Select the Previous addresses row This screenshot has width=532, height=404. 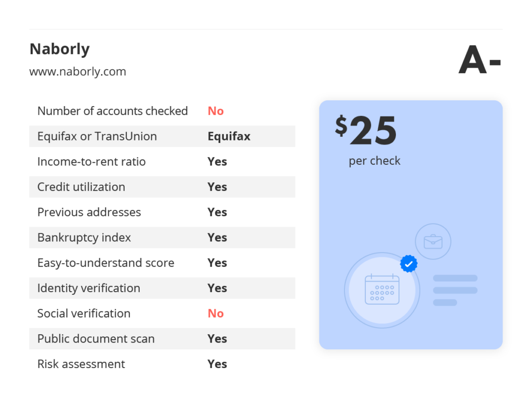coord(162,212)
